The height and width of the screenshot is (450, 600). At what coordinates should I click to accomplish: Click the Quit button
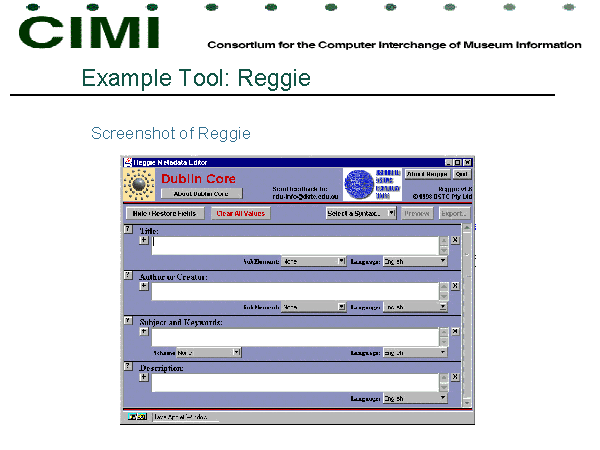(x=462, y=174)
